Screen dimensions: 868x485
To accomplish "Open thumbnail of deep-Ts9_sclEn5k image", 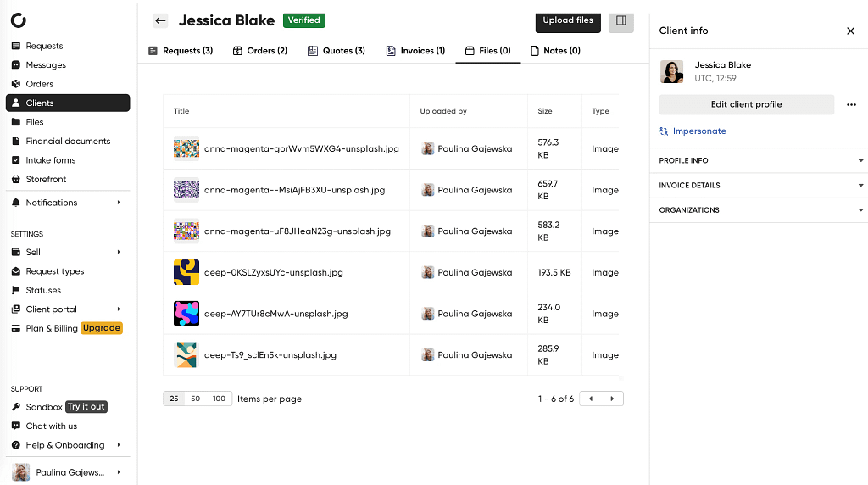I will tap(186, 355).
